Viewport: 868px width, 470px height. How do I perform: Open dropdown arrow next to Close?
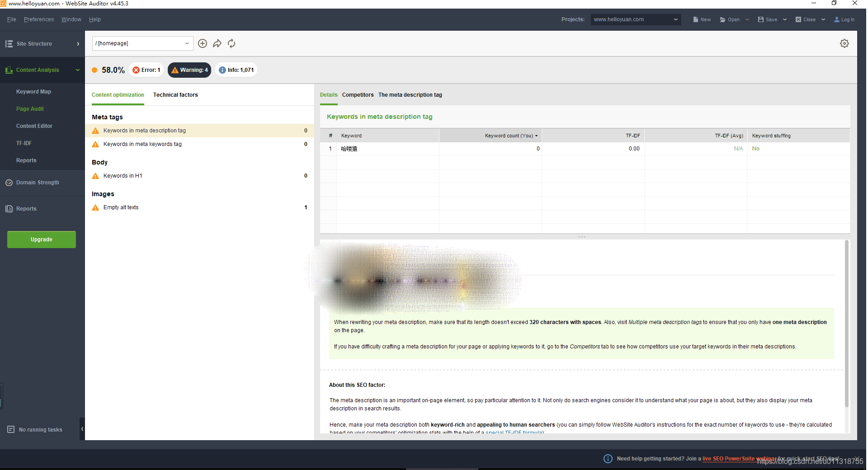823,19
